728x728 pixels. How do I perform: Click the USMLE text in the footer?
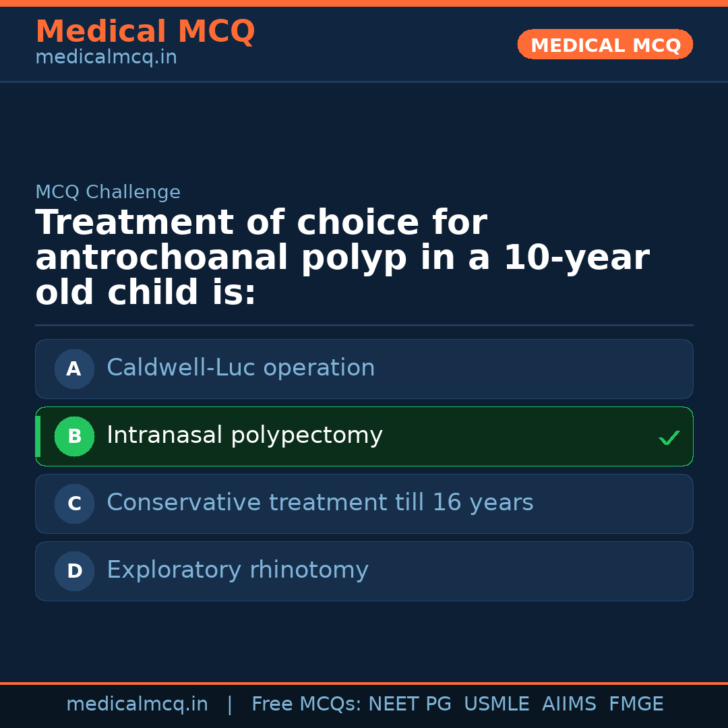[496, 704]
